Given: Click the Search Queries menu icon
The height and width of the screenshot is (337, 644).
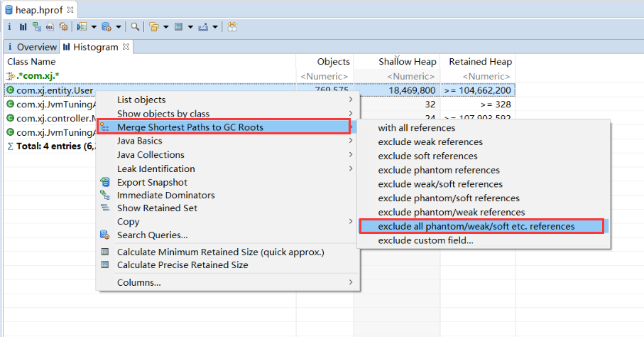Looking at the screenshot, I should click(105, 235).
